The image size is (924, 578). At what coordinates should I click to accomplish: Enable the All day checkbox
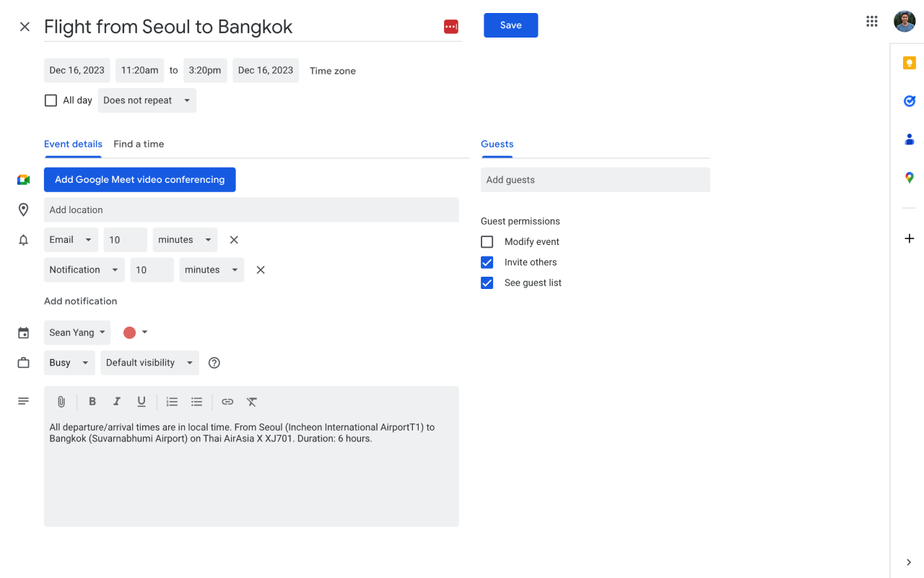[x=51, y=100]
